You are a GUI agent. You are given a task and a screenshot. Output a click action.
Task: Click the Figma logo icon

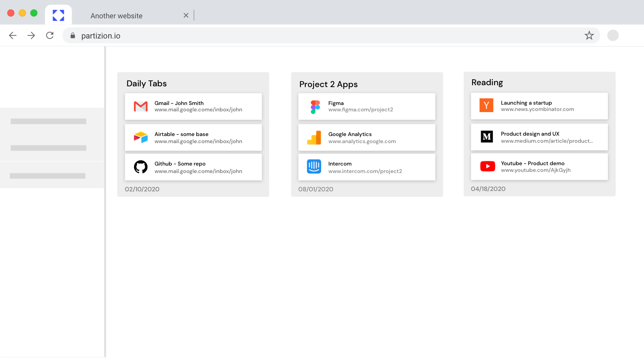(315, 107)
